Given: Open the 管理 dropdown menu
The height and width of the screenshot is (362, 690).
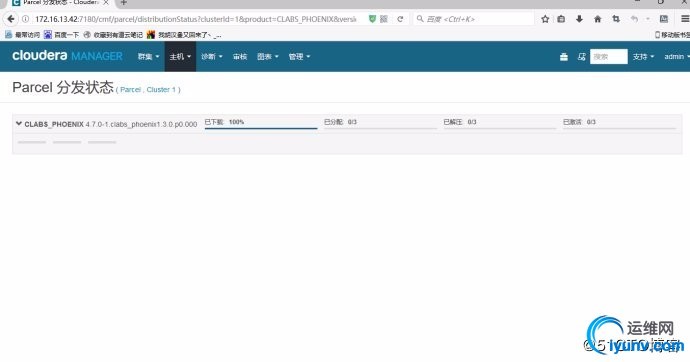Looking at the screenshot, I should tap(299, 57).
